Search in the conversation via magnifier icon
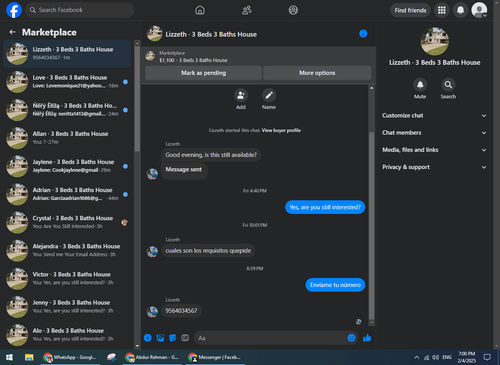The width and height of the screenshot is (500, 365). click(448, 85)
